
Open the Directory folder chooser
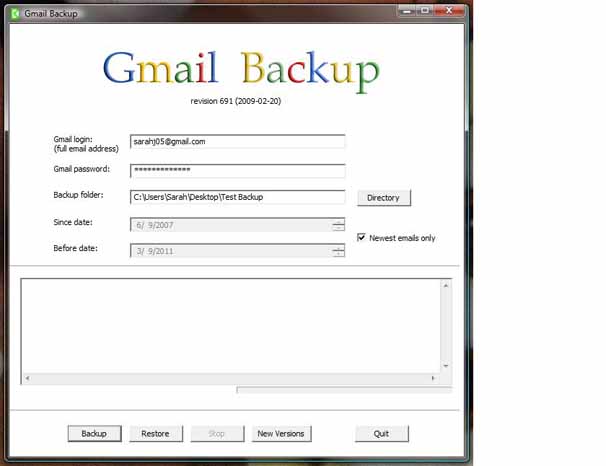[x=384, y=198]
